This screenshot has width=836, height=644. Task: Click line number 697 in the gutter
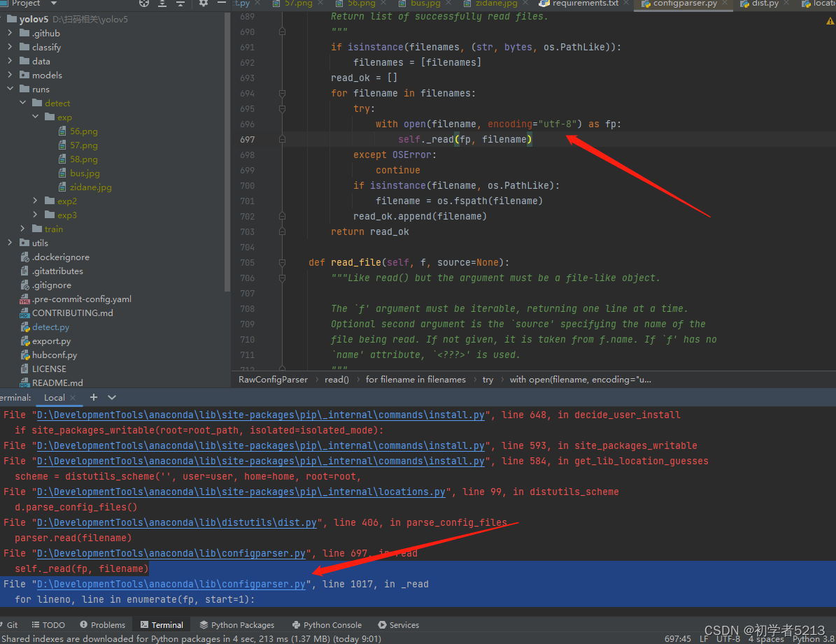click(x=248, y=140)
